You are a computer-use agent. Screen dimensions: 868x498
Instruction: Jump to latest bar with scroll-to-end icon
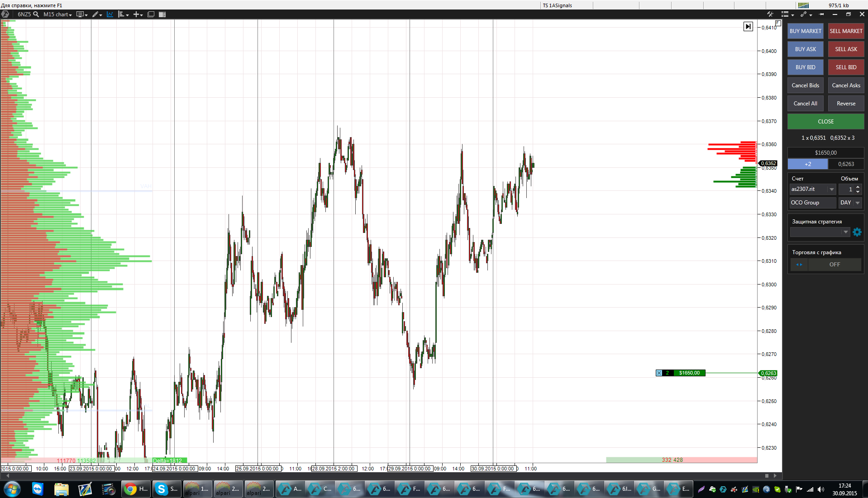(x=748, y=27)
